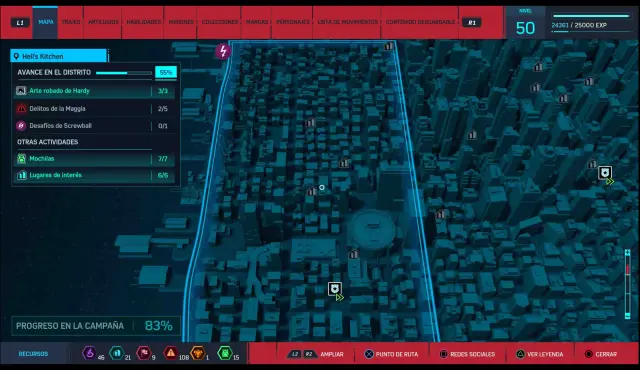Click the landmark icon at the top of the district
640x370 pixels.
pos(389,46)
